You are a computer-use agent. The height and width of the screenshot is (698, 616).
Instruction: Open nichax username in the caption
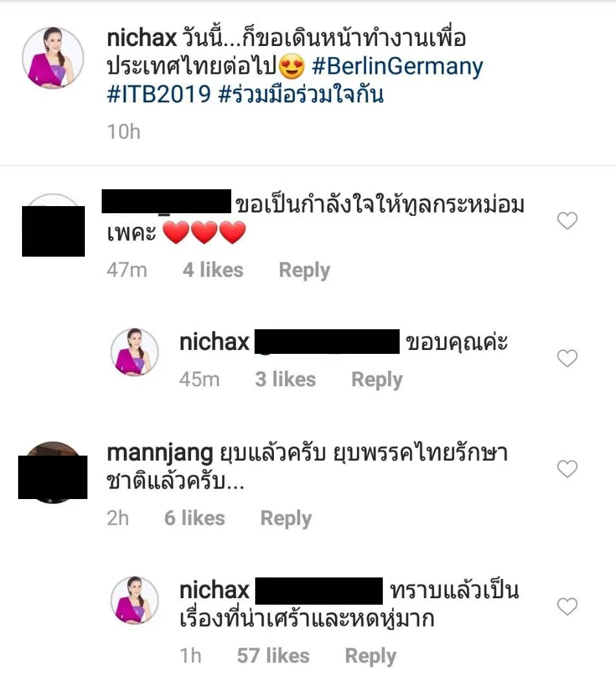142,38
